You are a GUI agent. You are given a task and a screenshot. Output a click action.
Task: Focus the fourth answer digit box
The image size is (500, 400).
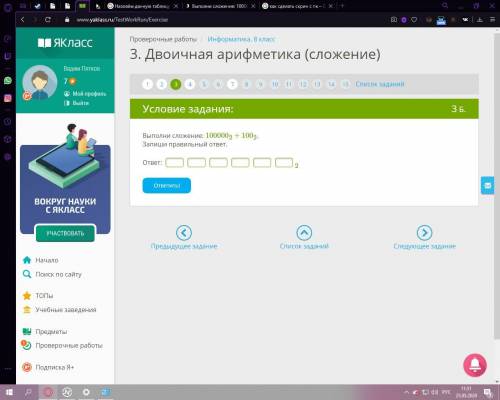coord(240,163)
